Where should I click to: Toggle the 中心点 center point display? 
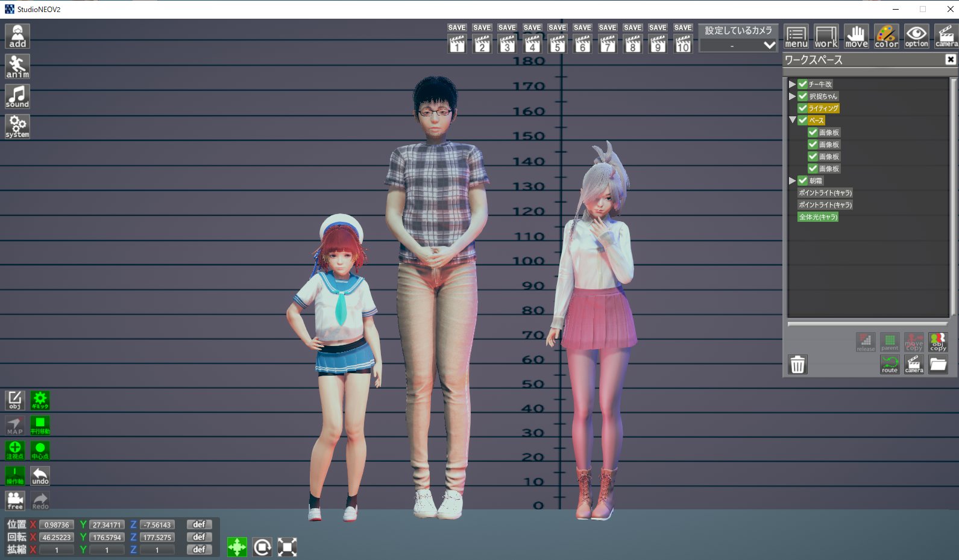click(x=40, y=450)
